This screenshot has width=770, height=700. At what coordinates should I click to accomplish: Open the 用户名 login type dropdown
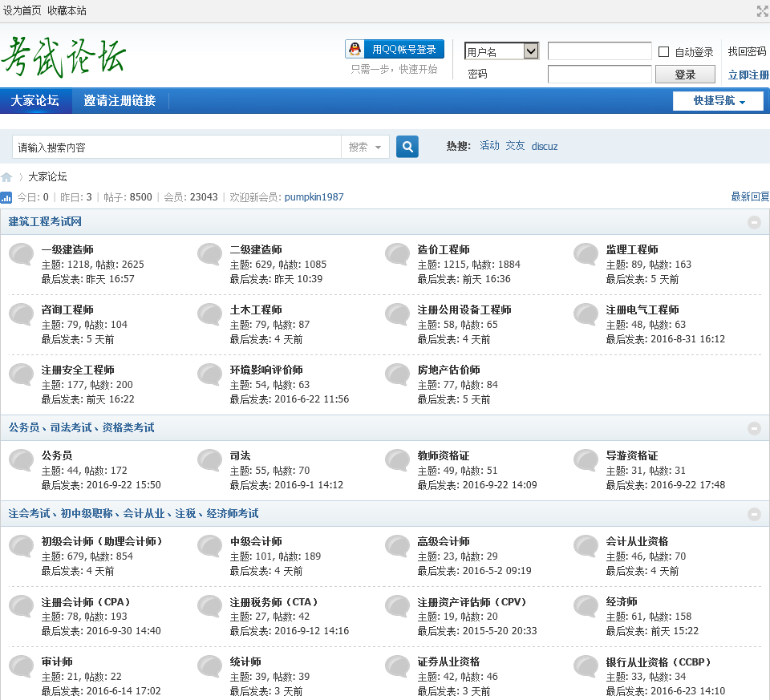click(x=501, y=51)
